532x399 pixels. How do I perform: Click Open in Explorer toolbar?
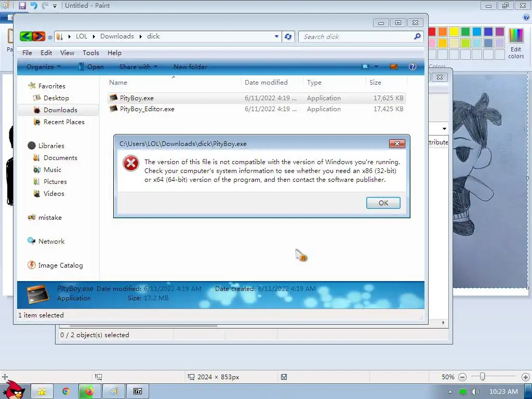click(91, 67)
